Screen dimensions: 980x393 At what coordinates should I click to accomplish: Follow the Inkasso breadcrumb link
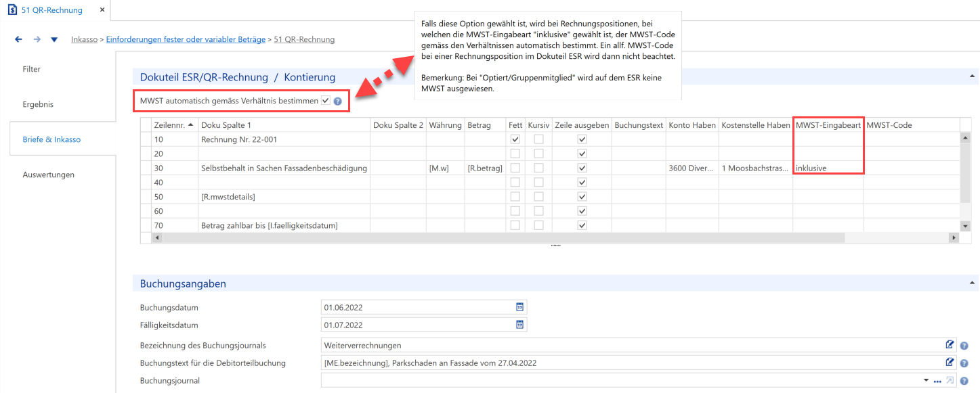click(84, 39)
